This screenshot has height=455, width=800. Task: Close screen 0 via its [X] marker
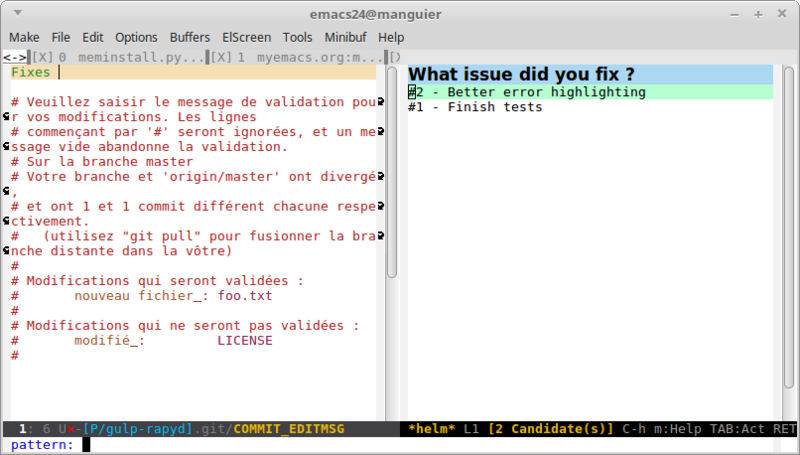[x=42, y=57]
